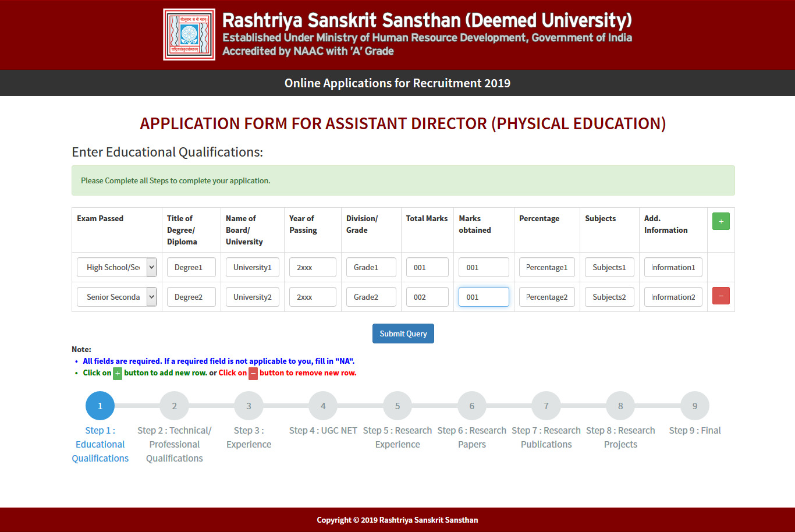Go to step 2 Technical/Professional Qualifications

(x=174, y=406)
